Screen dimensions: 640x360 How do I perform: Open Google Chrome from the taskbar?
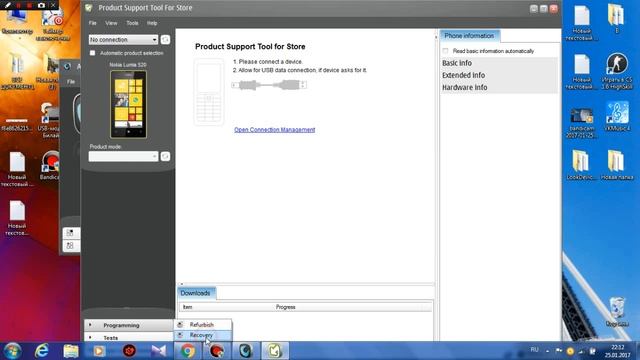click(x=188, y=351)
